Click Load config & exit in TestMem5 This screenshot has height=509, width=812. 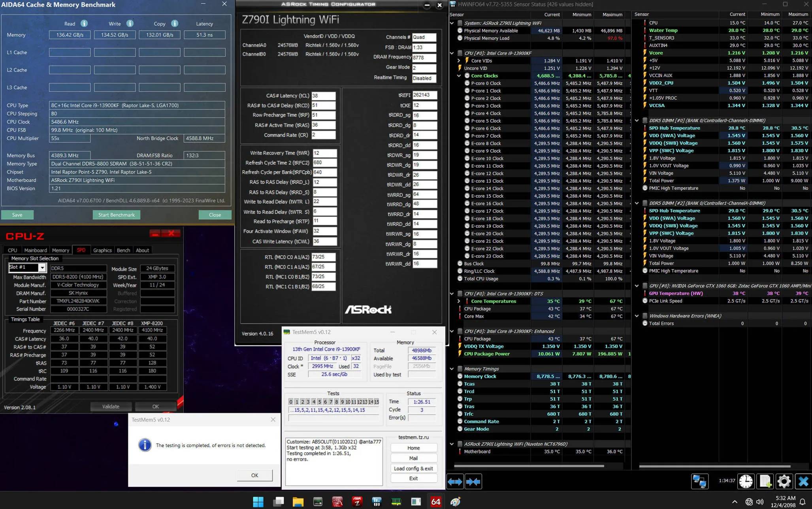(413, 468)
